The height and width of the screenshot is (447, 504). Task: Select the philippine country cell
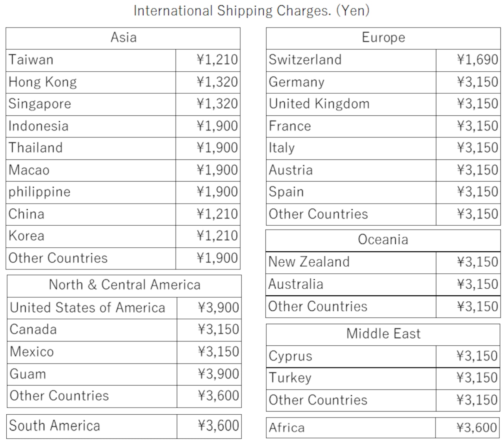click(x=91, y=192)
